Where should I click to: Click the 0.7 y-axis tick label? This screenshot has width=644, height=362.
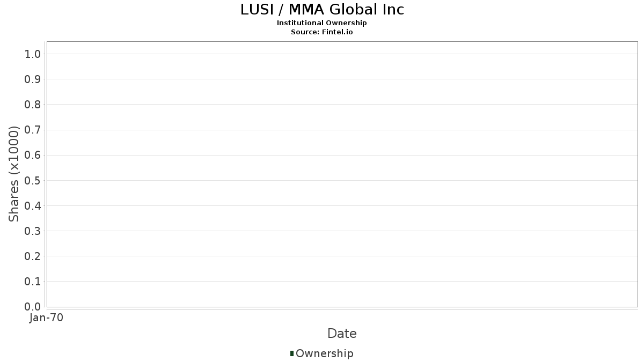(x=33, y=130)
